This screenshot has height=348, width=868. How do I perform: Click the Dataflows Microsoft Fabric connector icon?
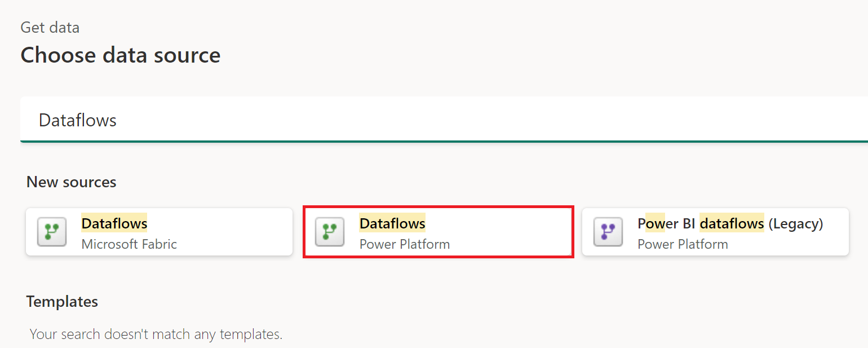pyautogui.click(x=51, y=231)
